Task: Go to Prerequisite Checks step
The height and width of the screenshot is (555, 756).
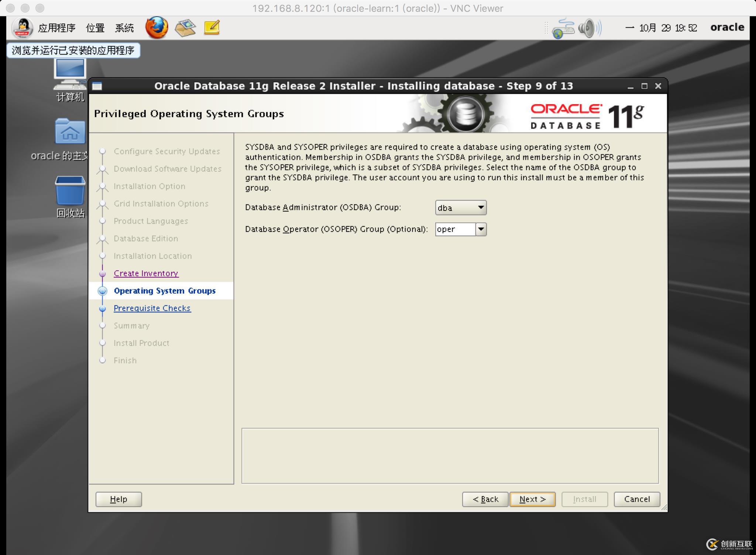Action: [x=152, y=308]
